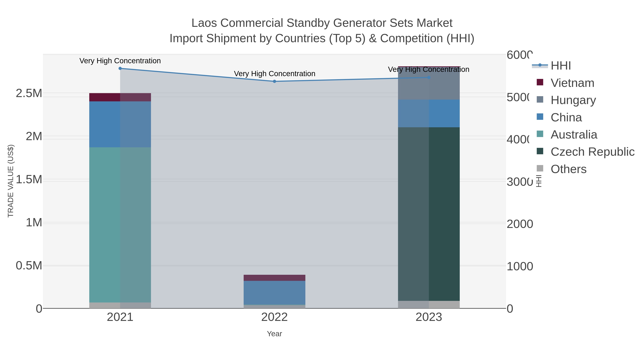This screenshot has height=362, width=644.
Task: Click the 2022 HHI data point
Action: click(x=274, y=81)
